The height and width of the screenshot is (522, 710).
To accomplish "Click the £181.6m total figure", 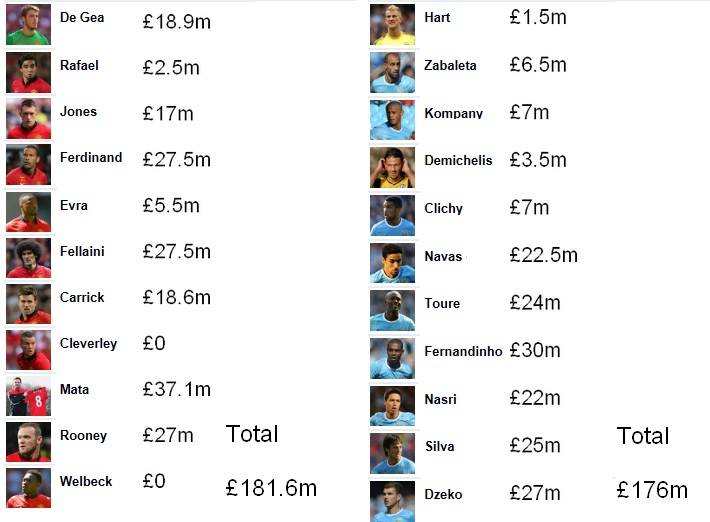I will tap(271, 488).
